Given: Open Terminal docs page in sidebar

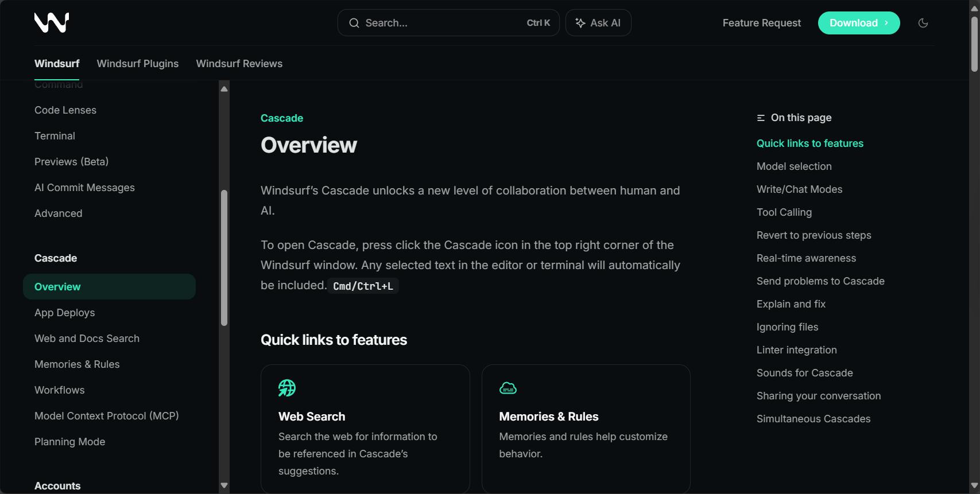Looking at the screenshot, I should (x=55, y=136).
